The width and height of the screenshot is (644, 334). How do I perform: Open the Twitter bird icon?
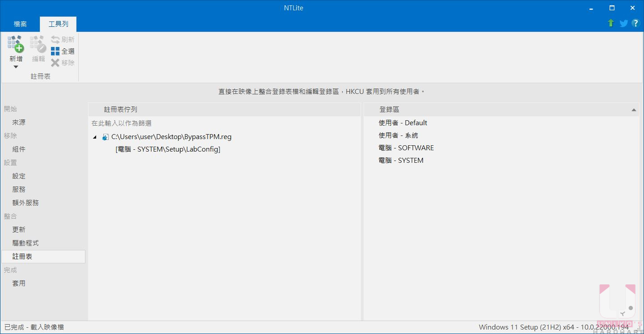point(624,23)
